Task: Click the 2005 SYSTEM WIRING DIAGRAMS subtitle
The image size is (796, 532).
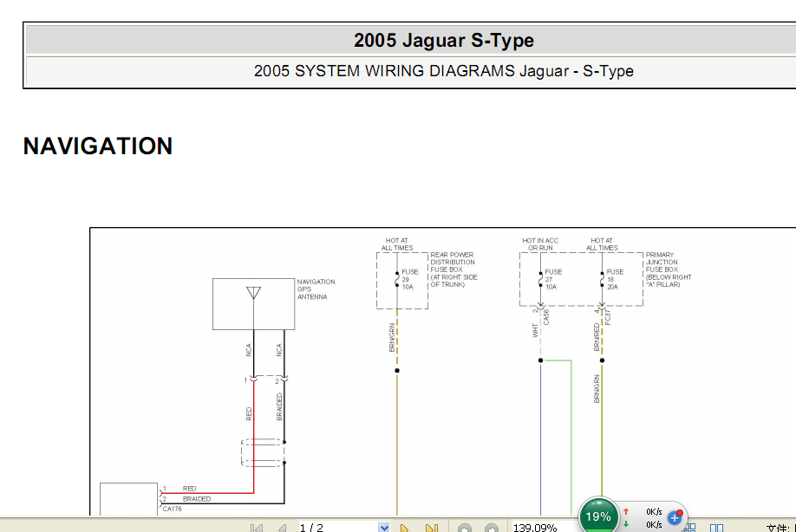Action: point(444,71)
